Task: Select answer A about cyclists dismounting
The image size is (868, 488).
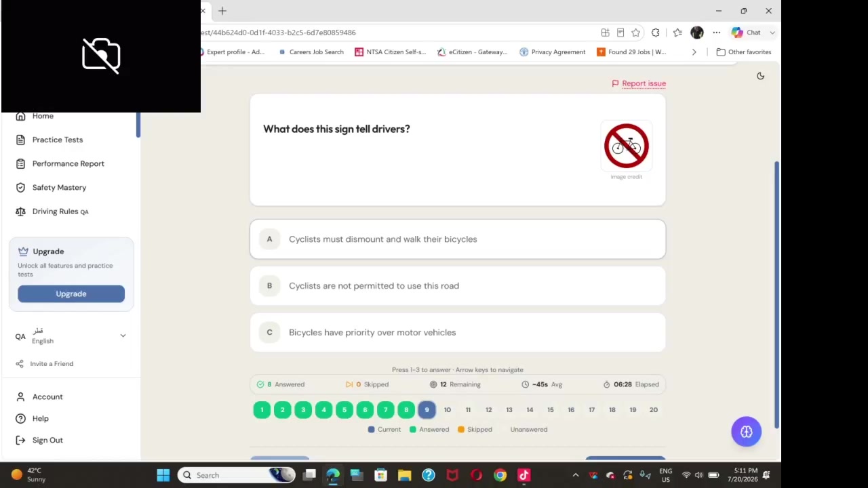Action: click(x=458, y=239)
